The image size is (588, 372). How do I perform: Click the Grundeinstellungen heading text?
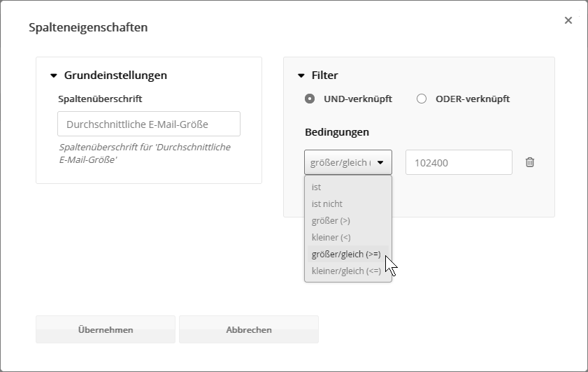coord(115,76)
